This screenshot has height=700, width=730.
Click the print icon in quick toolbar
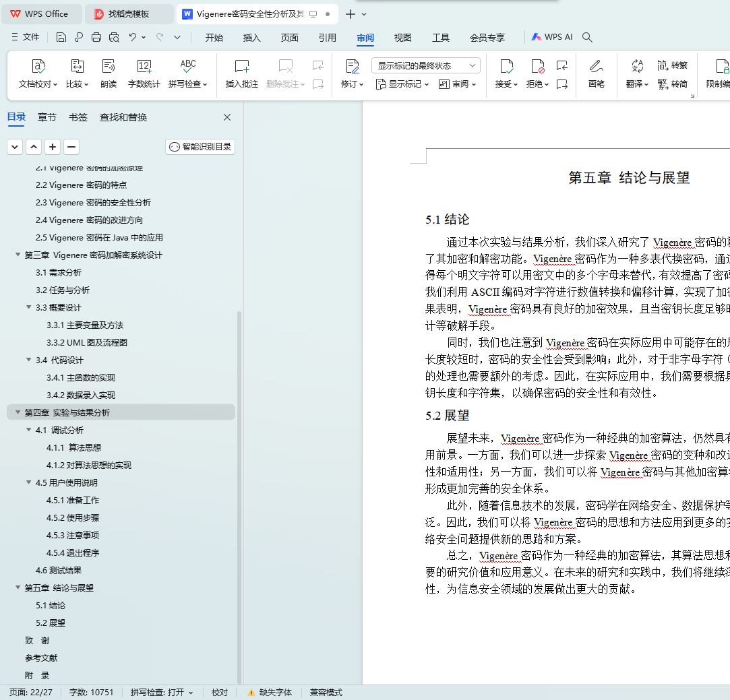(x=96, y=37)
